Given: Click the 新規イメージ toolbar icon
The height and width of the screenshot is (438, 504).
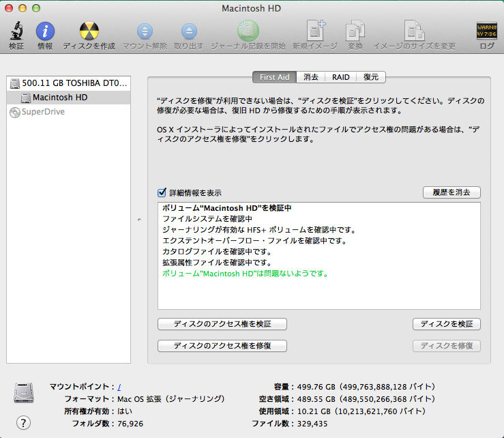Looking at the screenshot, I should point(315,31).
